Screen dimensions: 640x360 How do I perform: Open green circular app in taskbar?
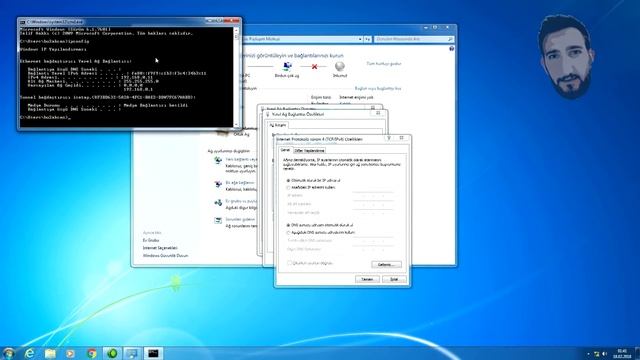pos(112,353)
